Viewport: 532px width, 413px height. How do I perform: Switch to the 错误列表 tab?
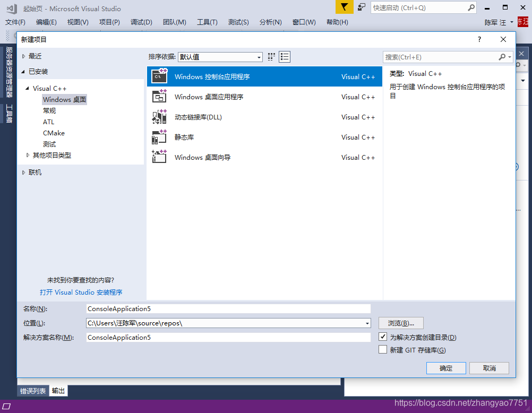click(x=33, y=391)
